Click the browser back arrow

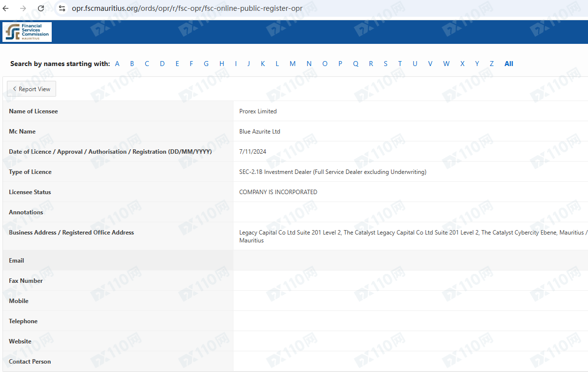coord(5,8)
